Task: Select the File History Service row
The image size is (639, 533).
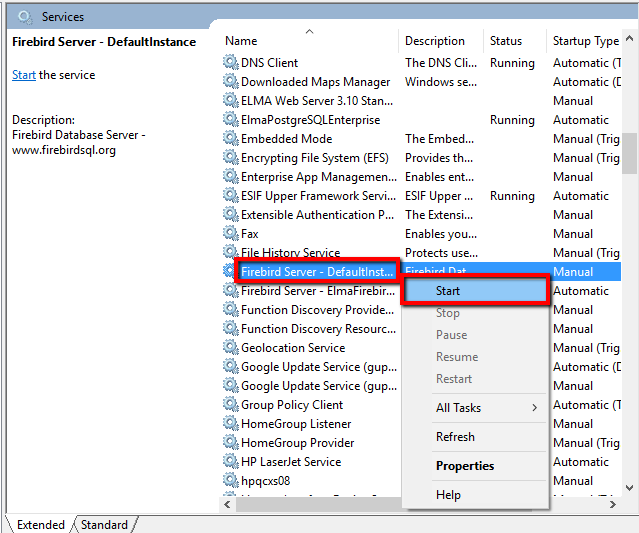Action: pyautogui.click(x=422, y=253)
